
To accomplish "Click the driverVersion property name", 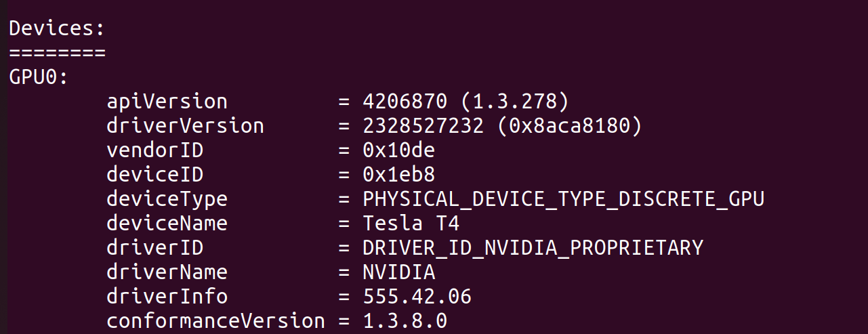I will (x=185, y=126).
